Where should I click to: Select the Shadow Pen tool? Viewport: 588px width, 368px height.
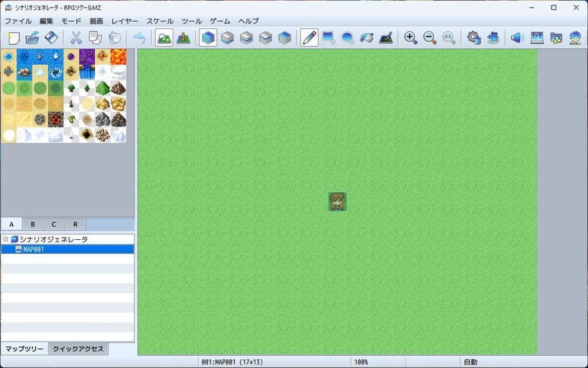[386, 38]
